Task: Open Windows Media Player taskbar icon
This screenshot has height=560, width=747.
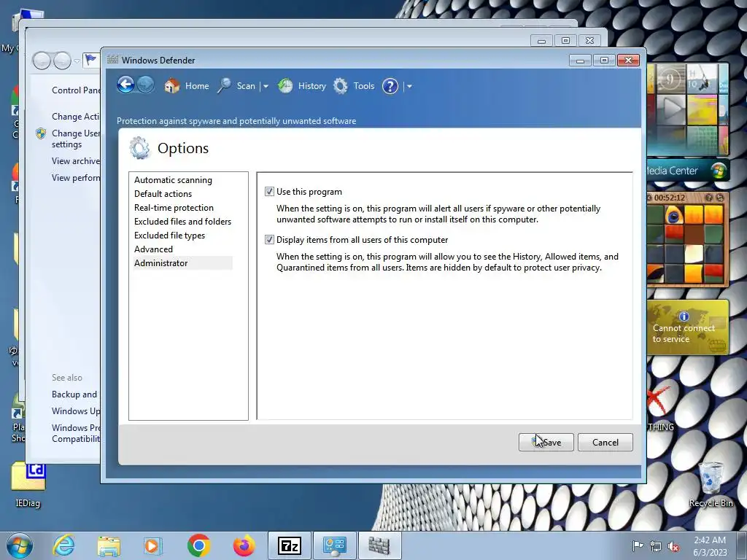Action: (153, 545)
